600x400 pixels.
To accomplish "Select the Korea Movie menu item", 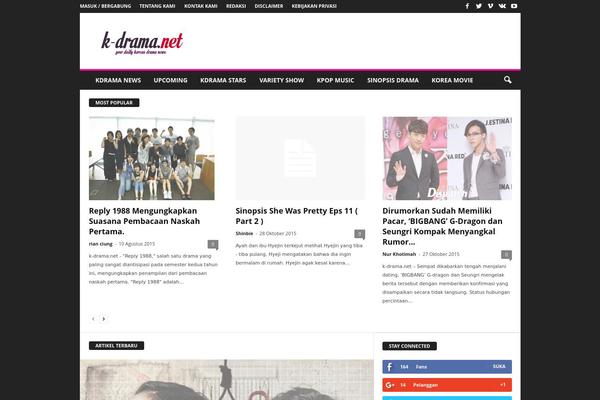I will (452, 80).
